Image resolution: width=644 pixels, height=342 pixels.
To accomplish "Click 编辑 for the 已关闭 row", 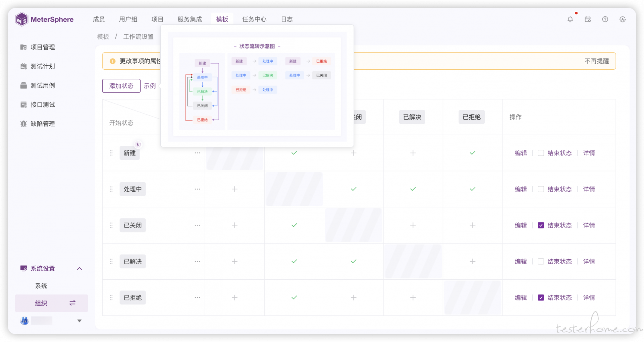I will tap(521, 225).
